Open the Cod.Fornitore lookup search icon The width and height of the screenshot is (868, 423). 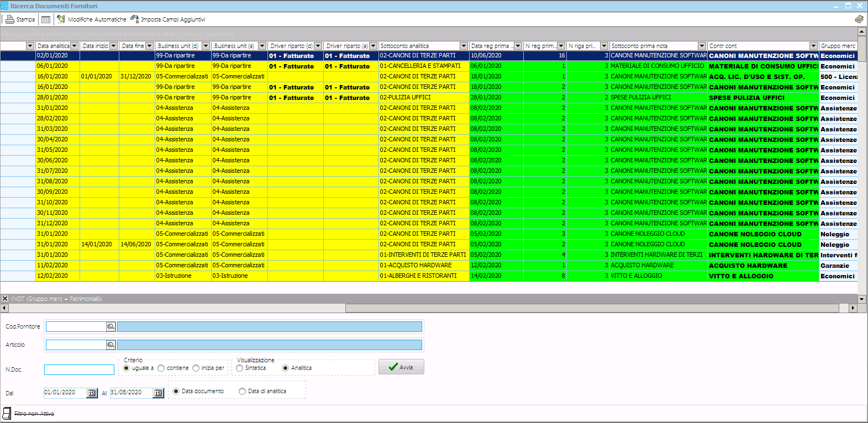tap(111, 327)
